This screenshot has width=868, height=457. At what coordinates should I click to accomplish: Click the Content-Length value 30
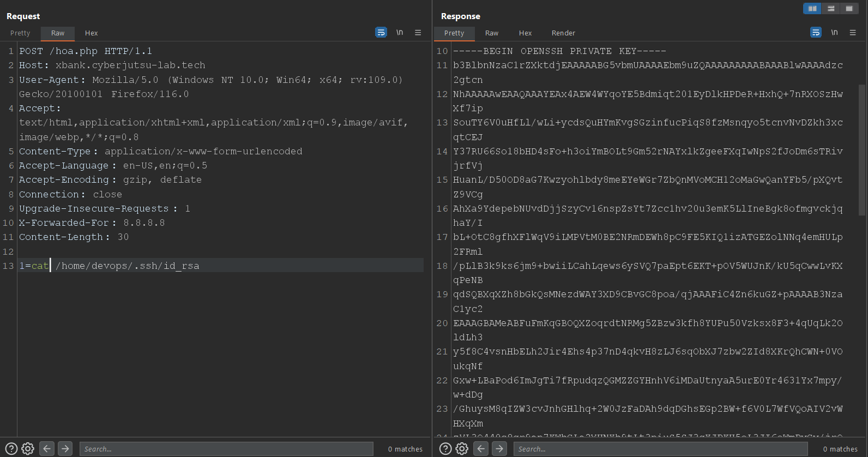123,237
